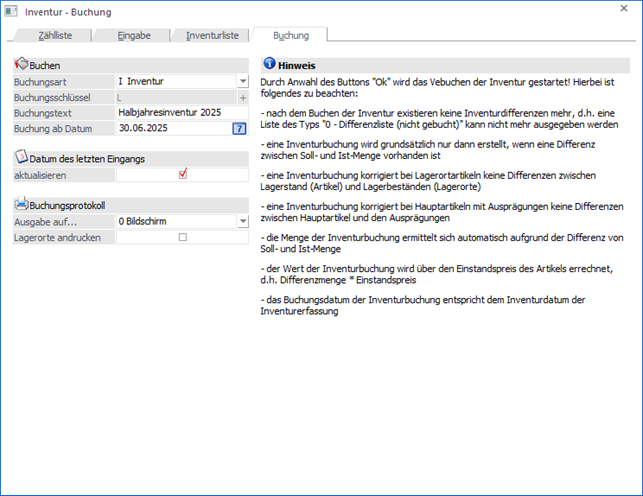This screenshot has width=643, height=496.
Task: Go to the Inventurliste tab
Action: coord(212,35)
